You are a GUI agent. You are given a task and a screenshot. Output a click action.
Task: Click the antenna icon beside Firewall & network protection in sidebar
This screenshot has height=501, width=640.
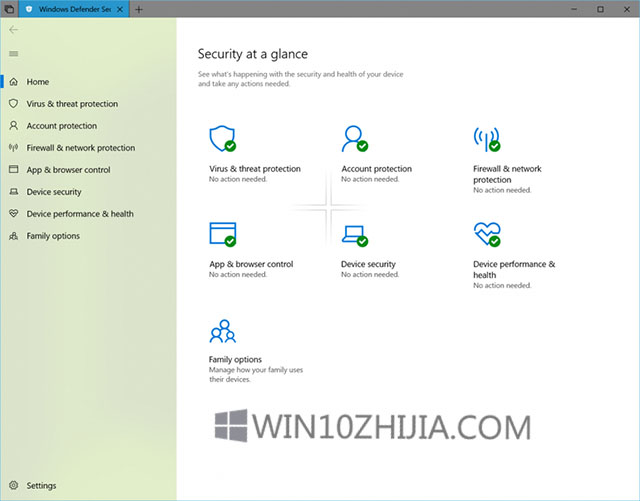13,147
